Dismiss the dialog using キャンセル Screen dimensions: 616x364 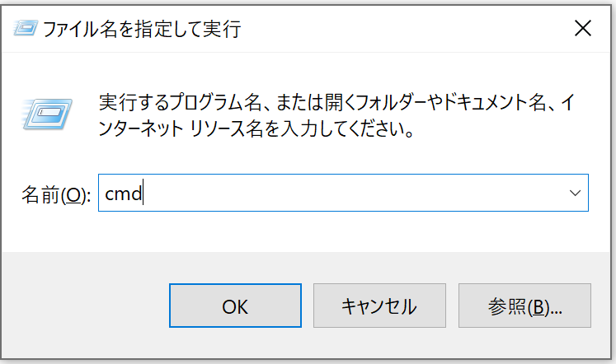tap(379, 306)
